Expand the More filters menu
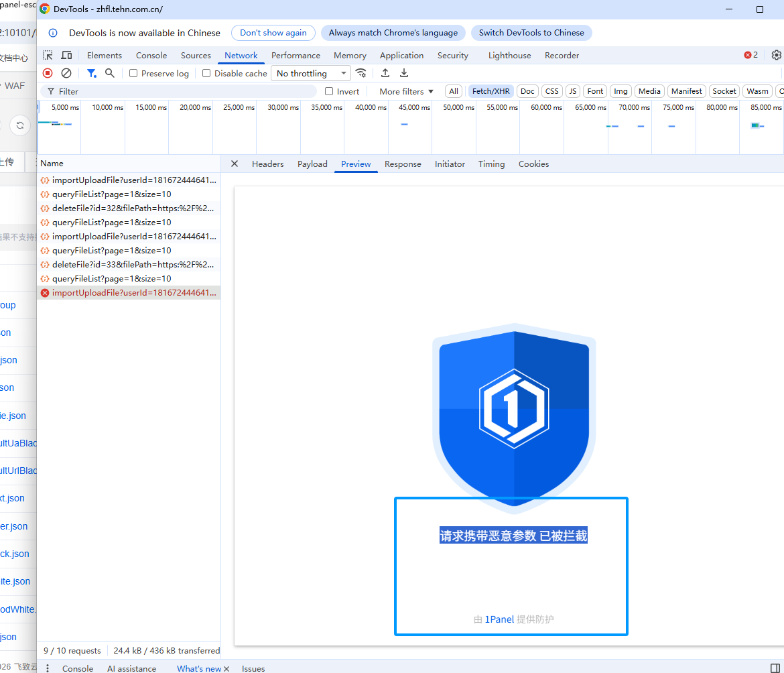The image size is (784, 673). [406, 91]
